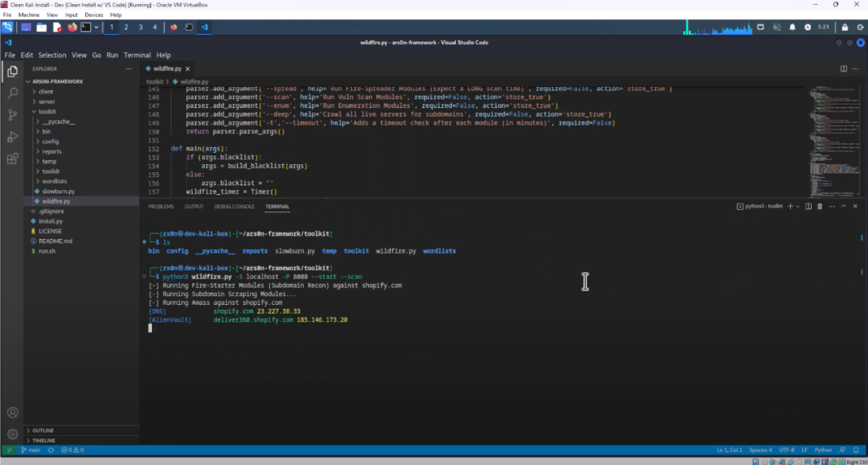Kill the terminal with the trash icon
The image size is (868, 465).
[x=820, y=206]
